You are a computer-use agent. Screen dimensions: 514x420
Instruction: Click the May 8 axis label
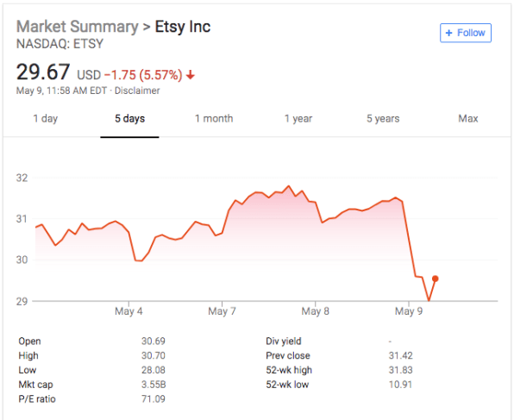coord(316,310)
